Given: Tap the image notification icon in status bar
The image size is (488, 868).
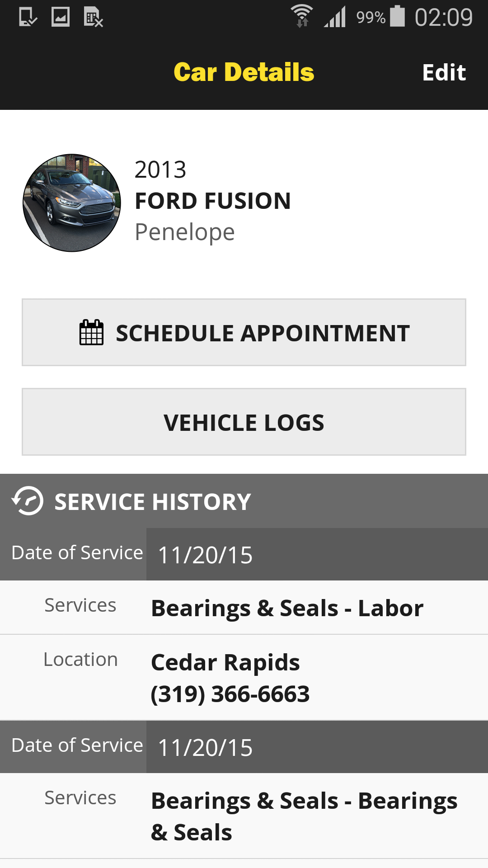Looking at the screenshot, I should (61, 17).
